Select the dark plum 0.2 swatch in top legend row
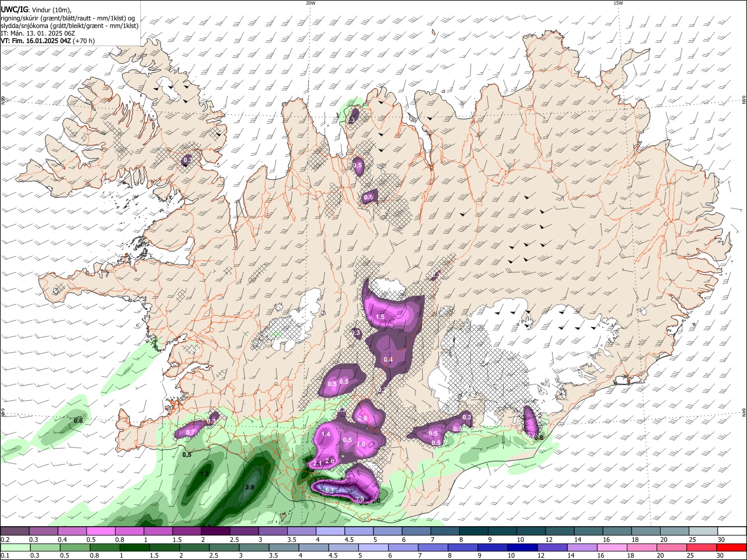 [15, 531]
